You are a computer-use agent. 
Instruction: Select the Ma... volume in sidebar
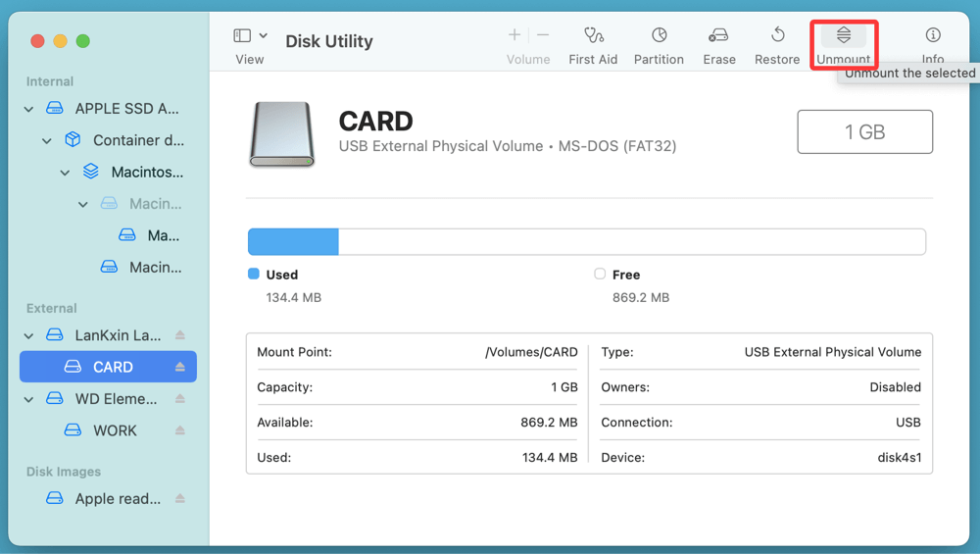pyautogui.click(x=163, y=235)
